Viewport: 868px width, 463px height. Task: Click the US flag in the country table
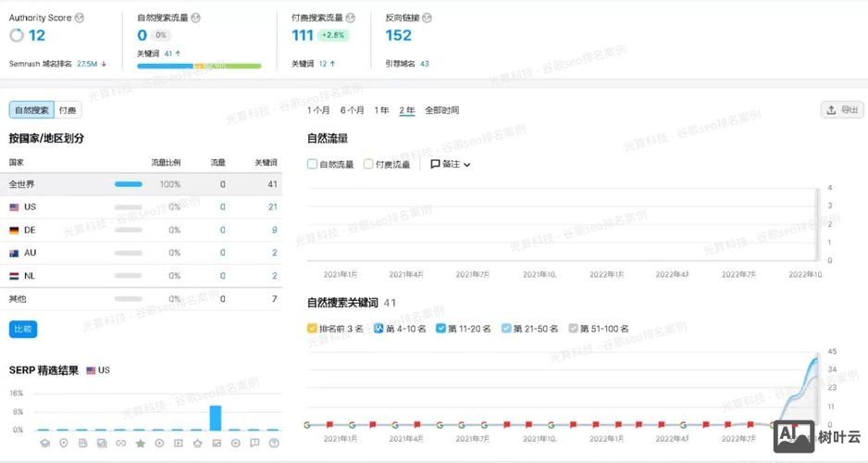click(15, 207)
